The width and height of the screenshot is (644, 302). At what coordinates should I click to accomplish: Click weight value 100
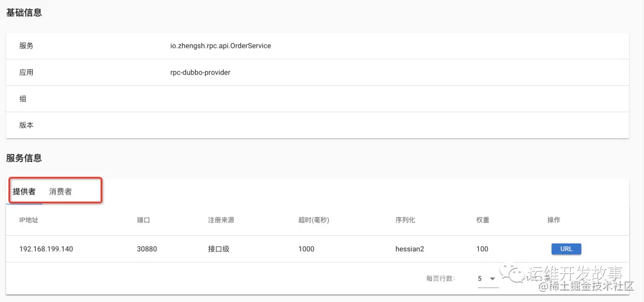[x=482, y=249]
